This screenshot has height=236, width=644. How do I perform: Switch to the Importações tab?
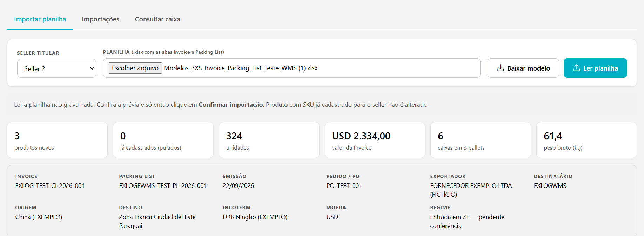100,19
